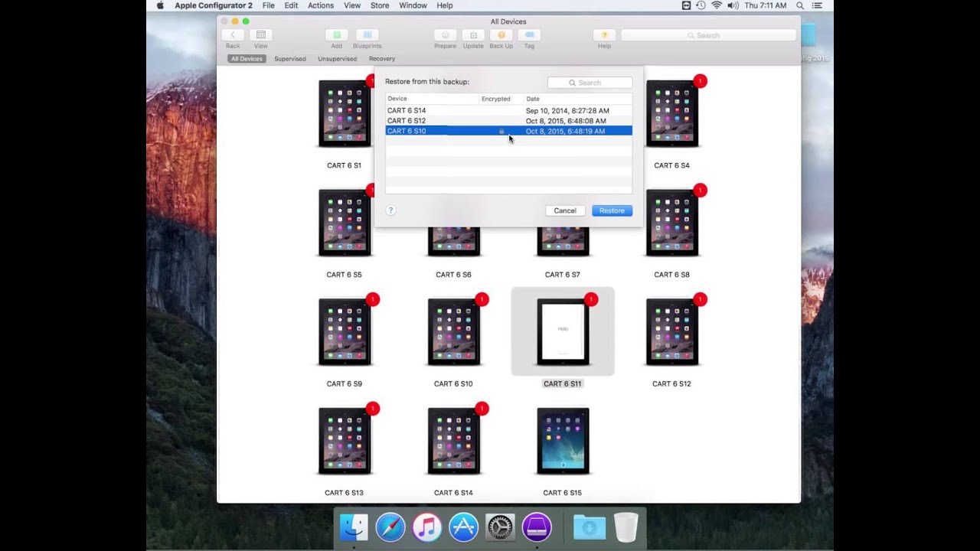Select the CART 6 S14 iPad thumbnail
Image resolution: width=980 pixels, height=551 pixels.
point(453,442)
